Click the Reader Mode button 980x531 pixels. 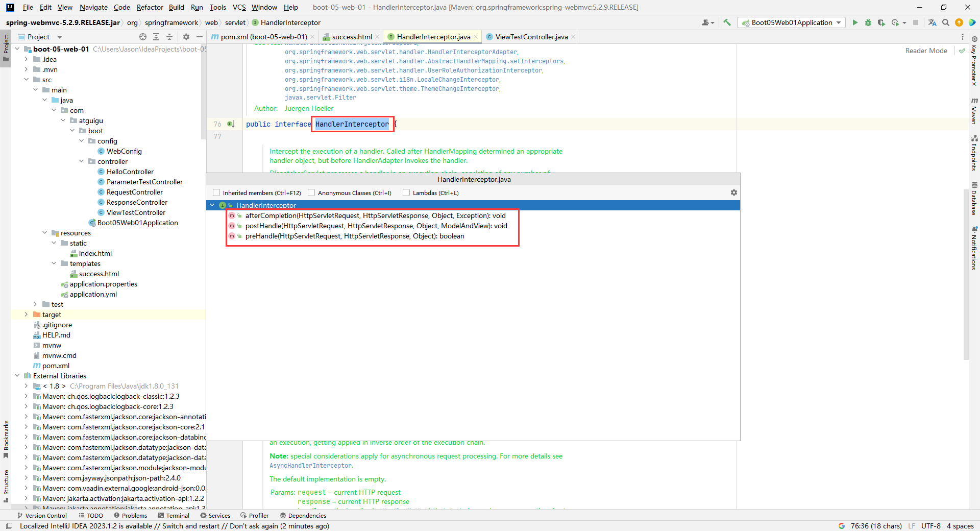pyautogui.click(x=926, y=51)
